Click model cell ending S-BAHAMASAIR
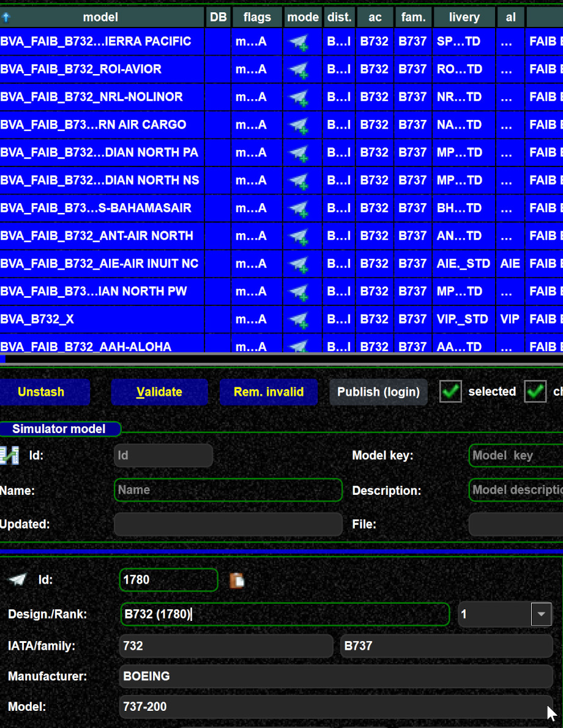The image size is (563, 728). (102, 208)
